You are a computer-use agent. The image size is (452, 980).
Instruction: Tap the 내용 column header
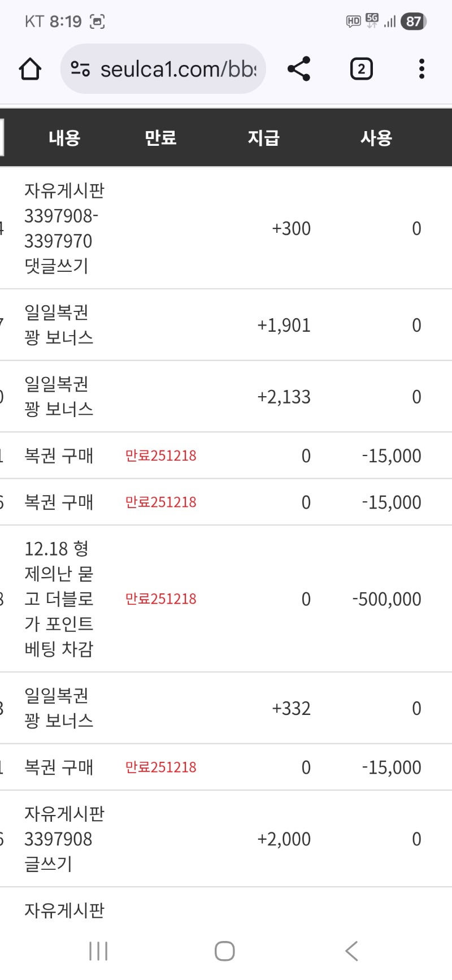[x=64, y=138]
